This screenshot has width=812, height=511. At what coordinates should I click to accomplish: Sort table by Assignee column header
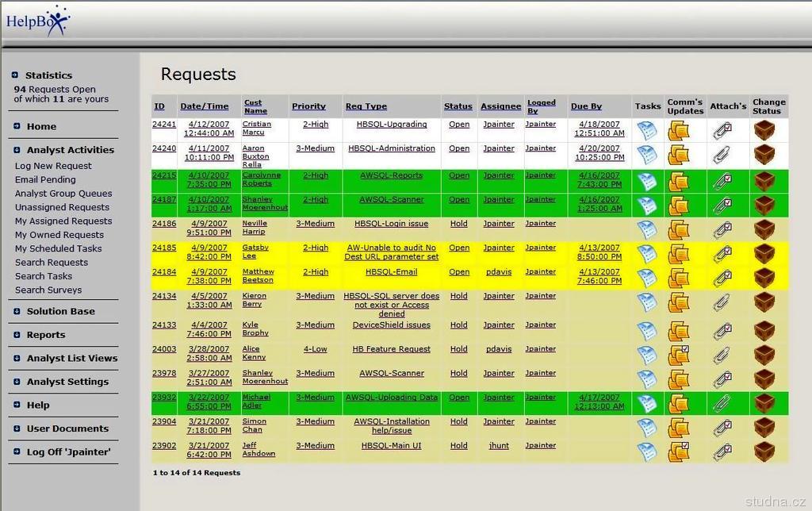(x=501, y=106)
